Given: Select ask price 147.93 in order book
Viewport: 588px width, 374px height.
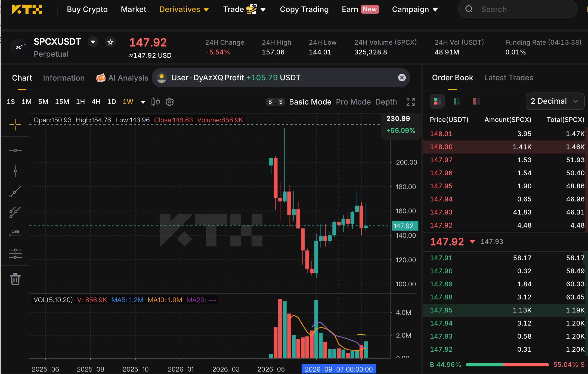Looking at the screenshot, I should coord(441,212).
